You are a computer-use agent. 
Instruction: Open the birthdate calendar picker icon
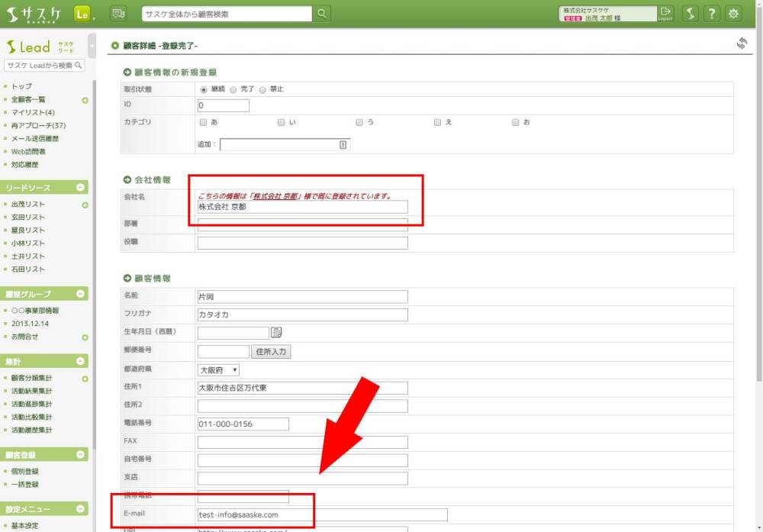pyautogui.click(x=276, y=332)
